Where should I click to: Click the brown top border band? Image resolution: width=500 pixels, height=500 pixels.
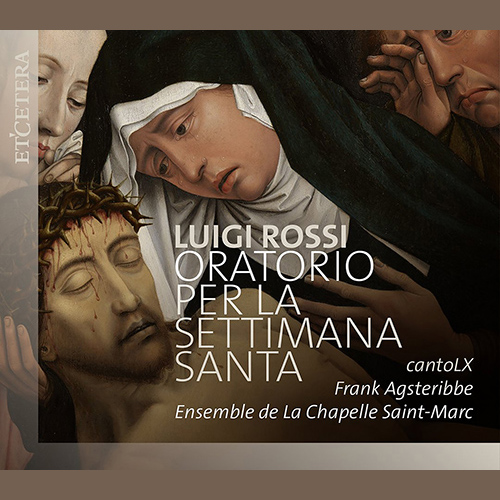[x=250, y=15]
